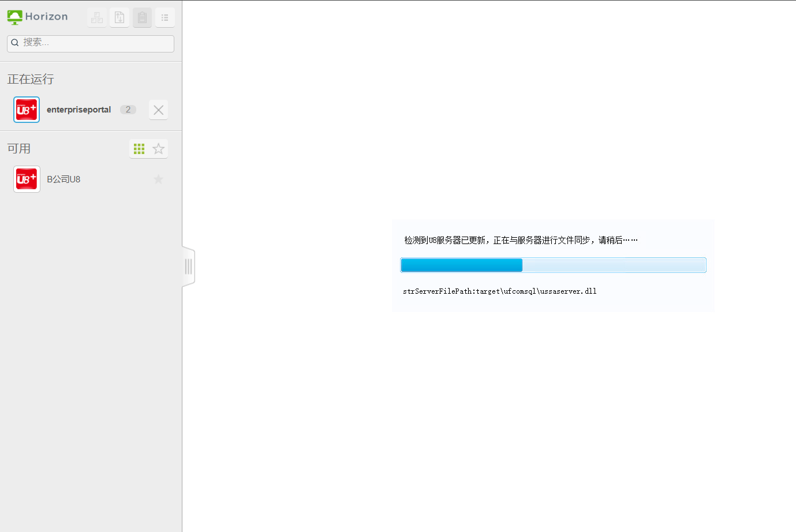This screenshot has width=796, height=532.
Task: Mark B公司U8 as a favorite
Action: tap(158, 179)
